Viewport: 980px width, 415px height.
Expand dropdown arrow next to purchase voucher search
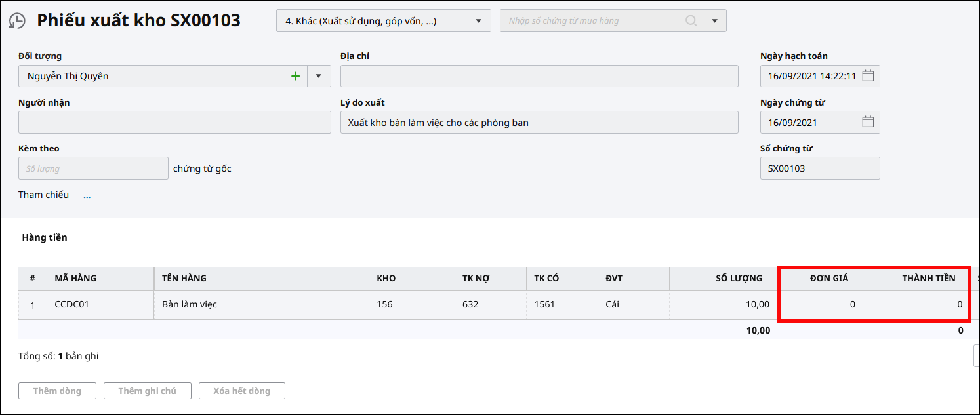pyautogui.click(x=714, y=21)
